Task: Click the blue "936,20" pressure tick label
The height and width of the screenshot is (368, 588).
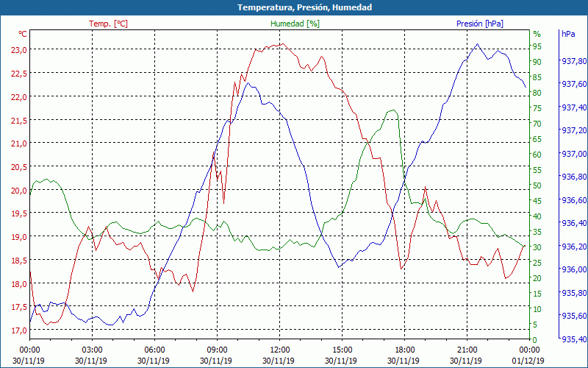Action: 574,247
